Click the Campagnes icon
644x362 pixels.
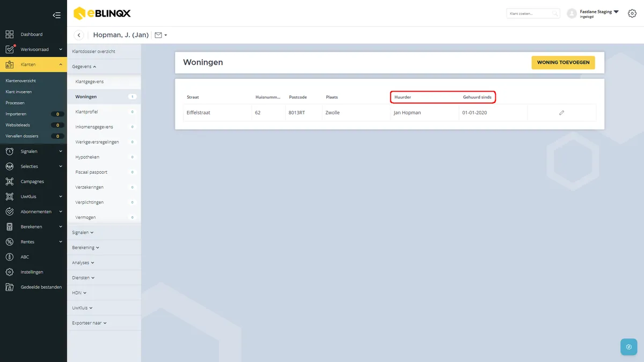tap(10, 181)
